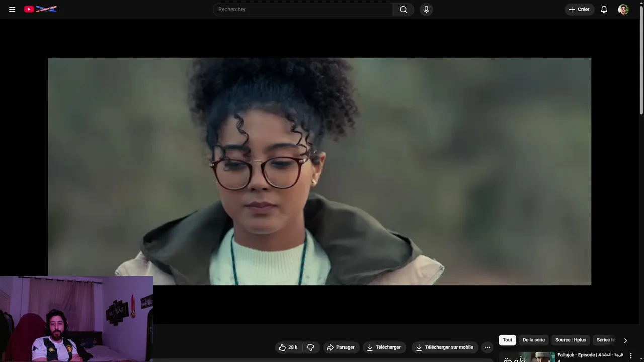
Task: Start voice search with the microphone
Action: tap(426, 9)
